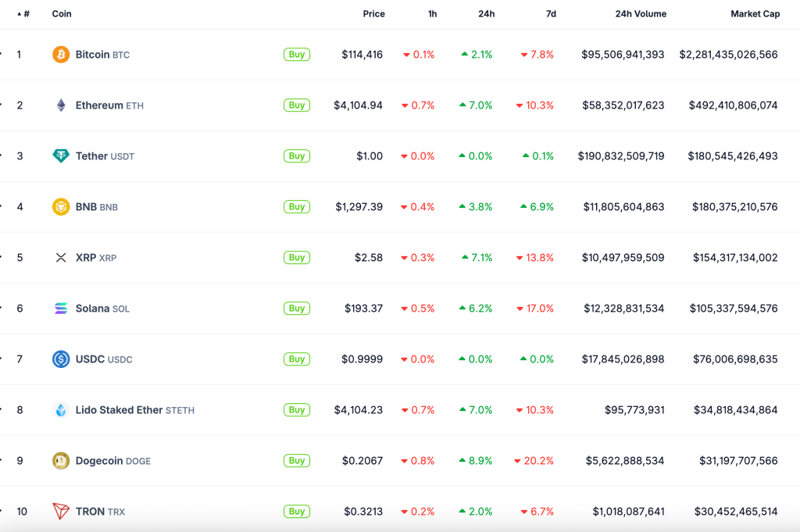Click the Dogecoin logo icon
The height and width of the screenshot is (532, 800).
61,461
